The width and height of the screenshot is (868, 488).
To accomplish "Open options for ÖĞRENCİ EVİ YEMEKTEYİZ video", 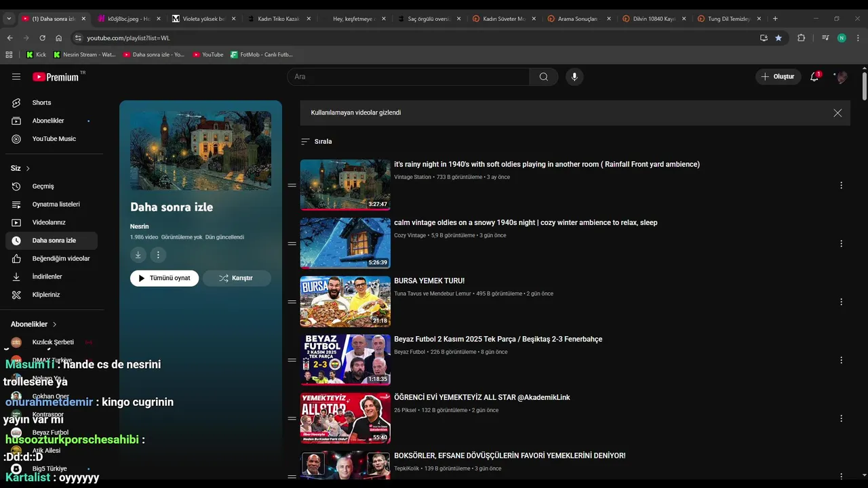I will tap(841, 418).
